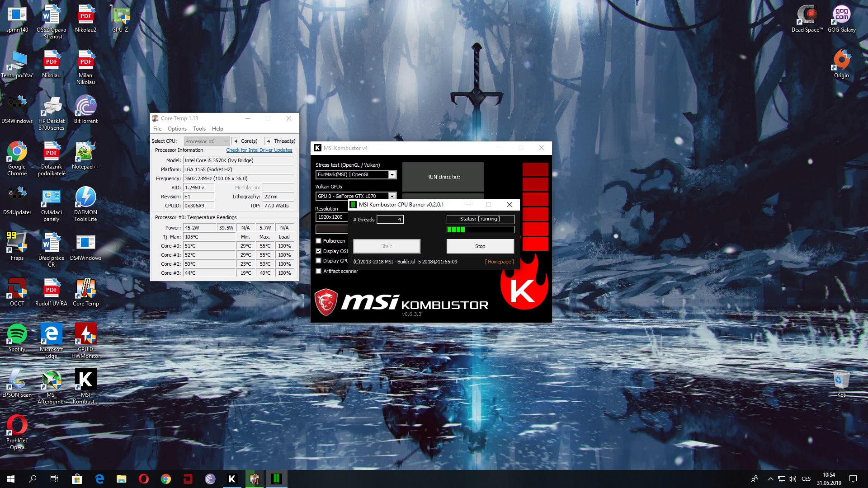Open taskbar search
Screen dimensions: 868x488
click(x=33, y=479)
